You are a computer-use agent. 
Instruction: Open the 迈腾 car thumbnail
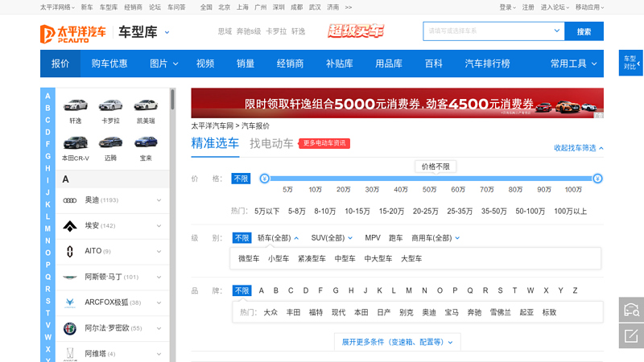click(x=110, y=142)
